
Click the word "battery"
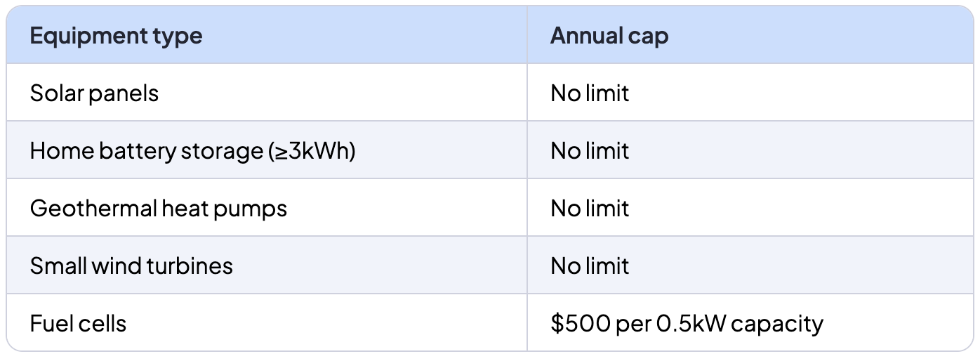pyautogui.click(x=131, y=151)
